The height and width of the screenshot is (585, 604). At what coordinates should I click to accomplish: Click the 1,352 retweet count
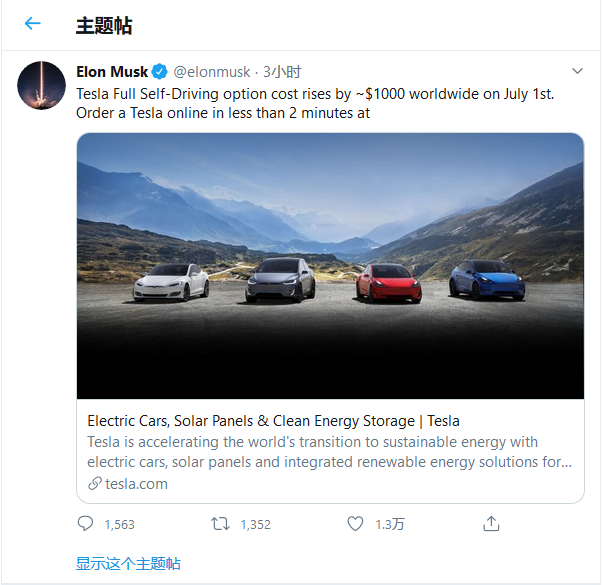(x=255, y=524)
